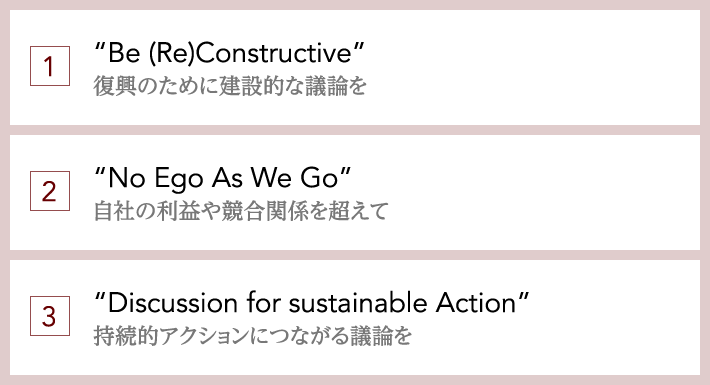710x385 pixels.
Task: Click the word "sustainable" in third heading
Action: point(358,303)
